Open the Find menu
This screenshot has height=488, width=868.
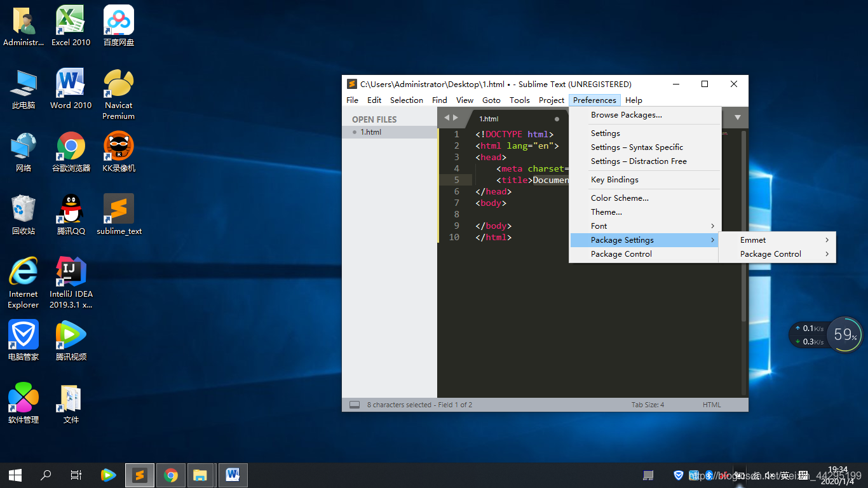[440, 100]
